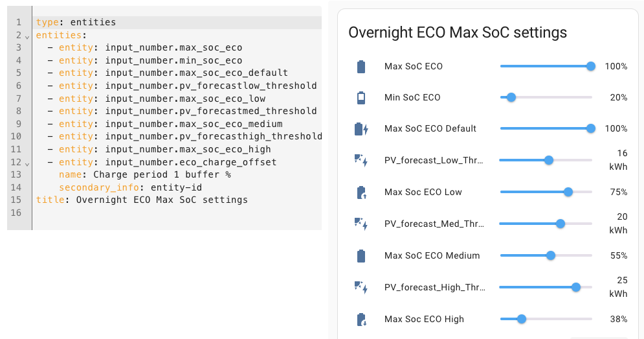Adjust the Max SoC ECO Medium slider
Screen dimensions: 644x339
tap(551, 255)
